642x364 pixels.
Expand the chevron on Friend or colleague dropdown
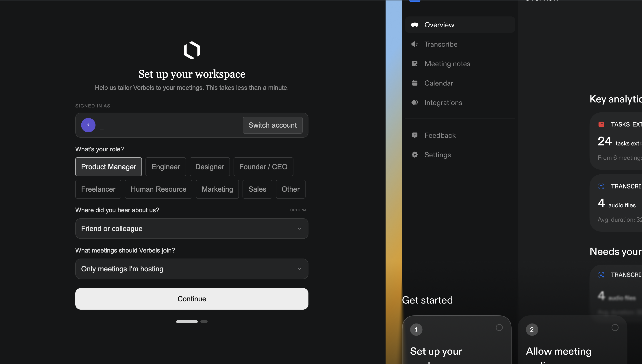click(299, 229)
